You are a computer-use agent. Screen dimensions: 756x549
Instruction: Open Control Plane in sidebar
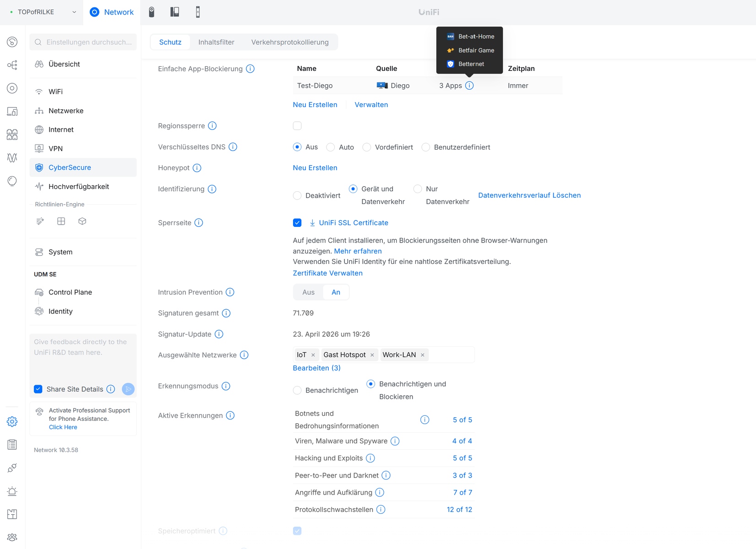coord(83,292)
